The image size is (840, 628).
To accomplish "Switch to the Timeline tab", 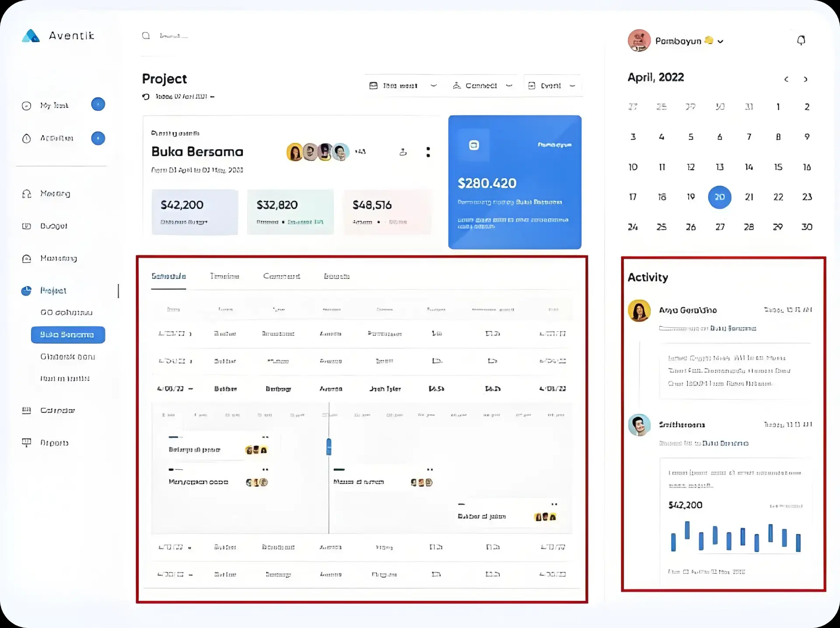I will (224, 276).
